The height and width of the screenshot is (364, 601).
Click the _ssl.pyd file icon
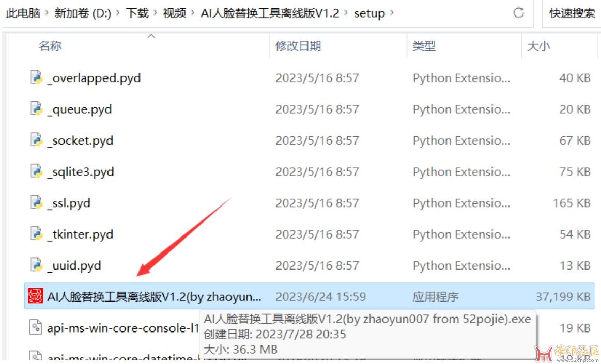click(x=36, y=203)
